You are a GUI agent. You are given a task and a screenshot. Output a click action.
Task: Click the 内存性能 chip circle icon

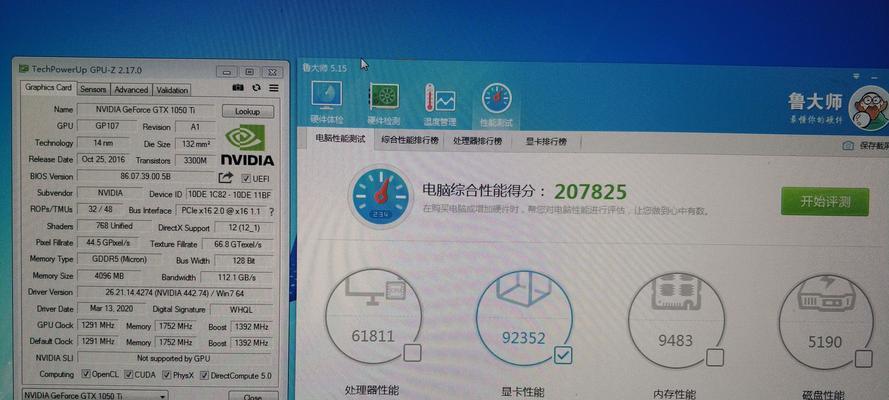click(x=676, y=321)
